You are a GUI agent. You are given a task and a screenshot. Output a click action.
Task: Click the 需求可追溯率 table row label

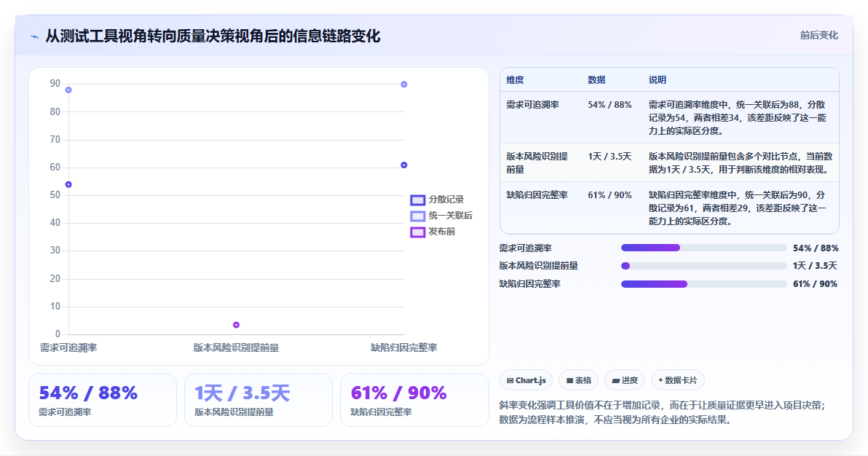(532, 105)
